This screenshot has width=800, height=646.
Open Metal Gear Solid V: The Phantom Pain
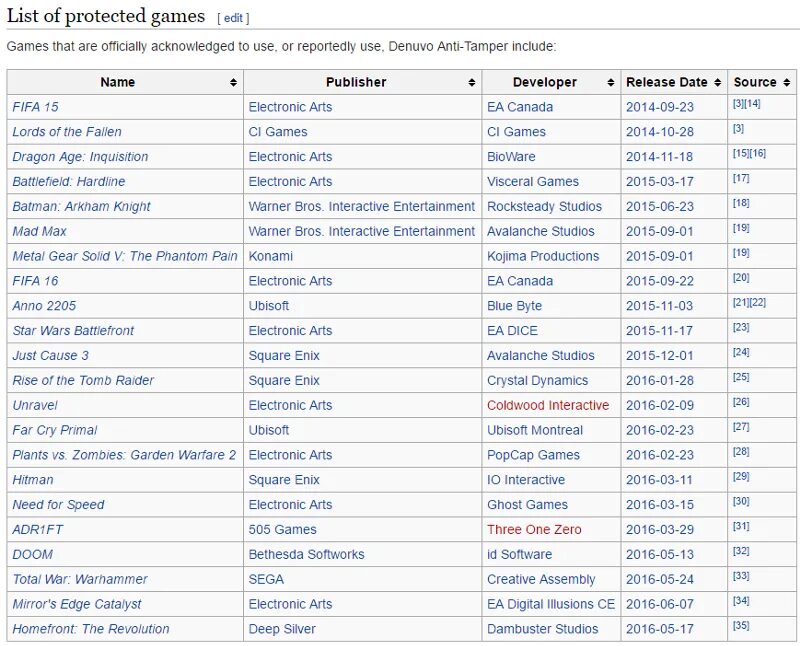pyautogui.click(x=125, y=256)
